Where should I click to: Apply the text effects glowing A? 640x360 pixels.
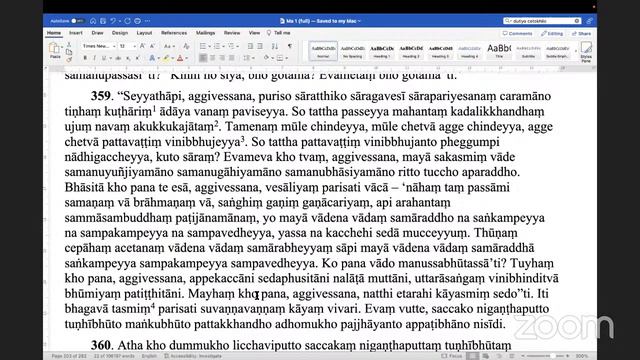click(x=152, y=58)
